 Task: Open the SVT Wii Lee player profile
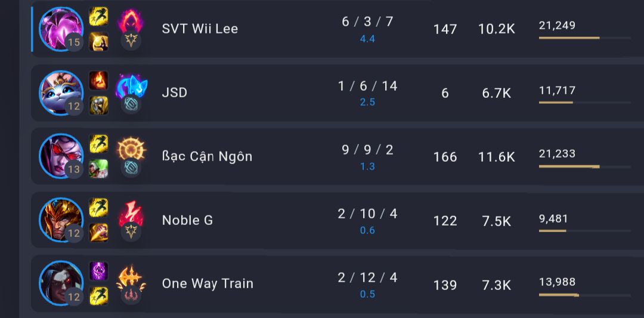coord(200,29)
